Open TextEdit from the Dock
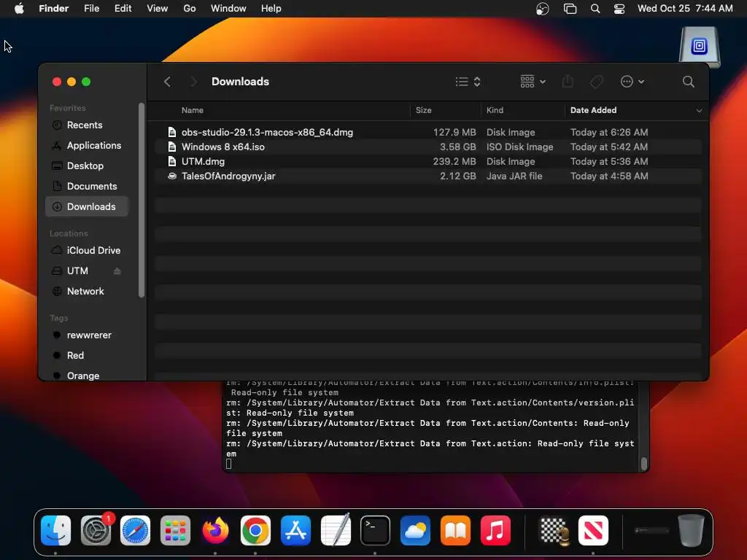Screen dimensions: 747x560 (x=336, y=530)
